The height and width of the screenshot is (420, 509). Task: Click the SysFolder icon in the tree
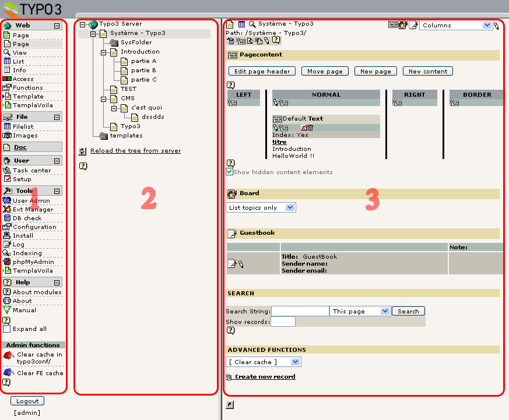pos(114,43)
